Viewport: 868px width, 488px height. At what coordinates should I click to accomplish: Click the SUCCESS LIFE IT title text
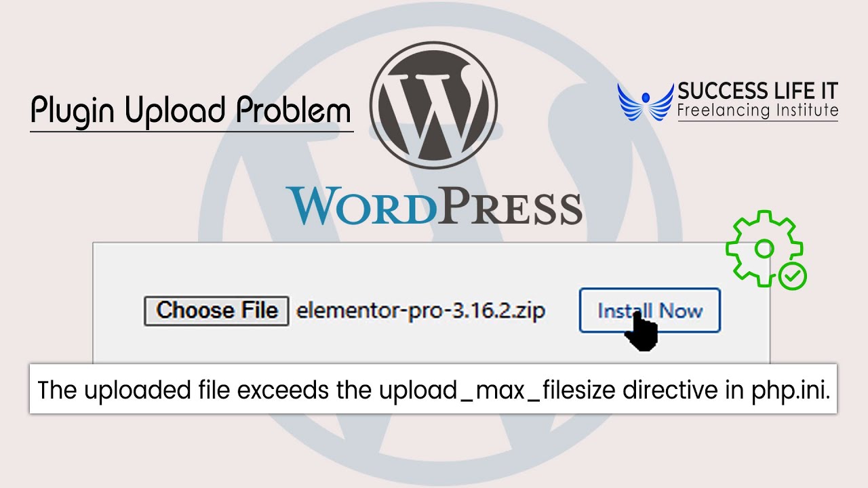757,91
